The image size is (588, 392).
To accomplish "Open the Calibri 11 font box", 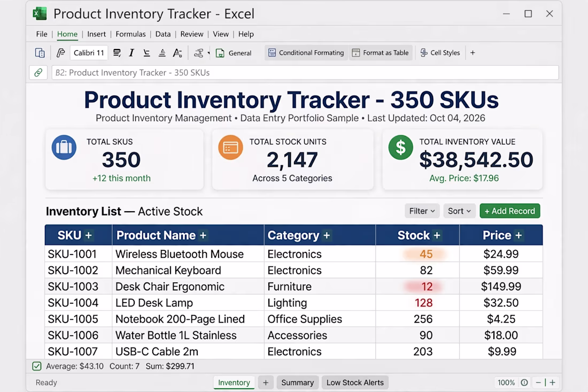I will click(x=89, y=53).
